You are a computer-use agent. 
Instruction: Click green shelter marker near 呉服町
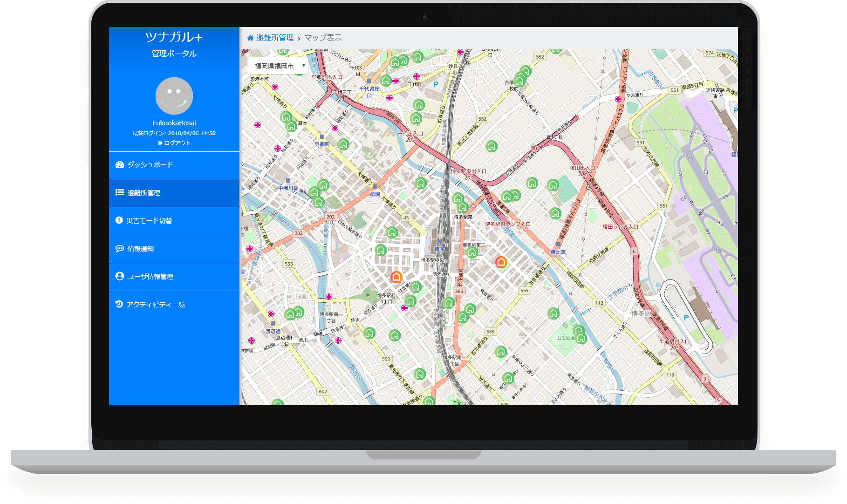click(344, 144)
